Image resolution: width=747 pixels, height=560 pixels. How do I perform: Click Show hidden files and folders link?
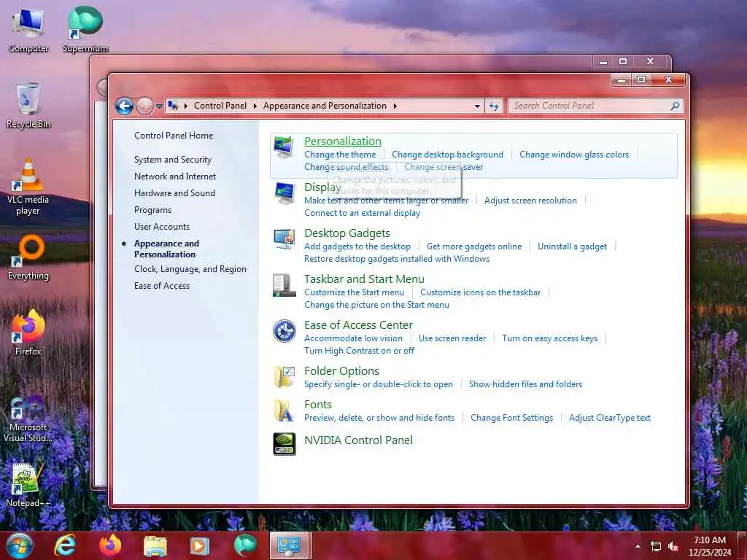click(525, 384)
